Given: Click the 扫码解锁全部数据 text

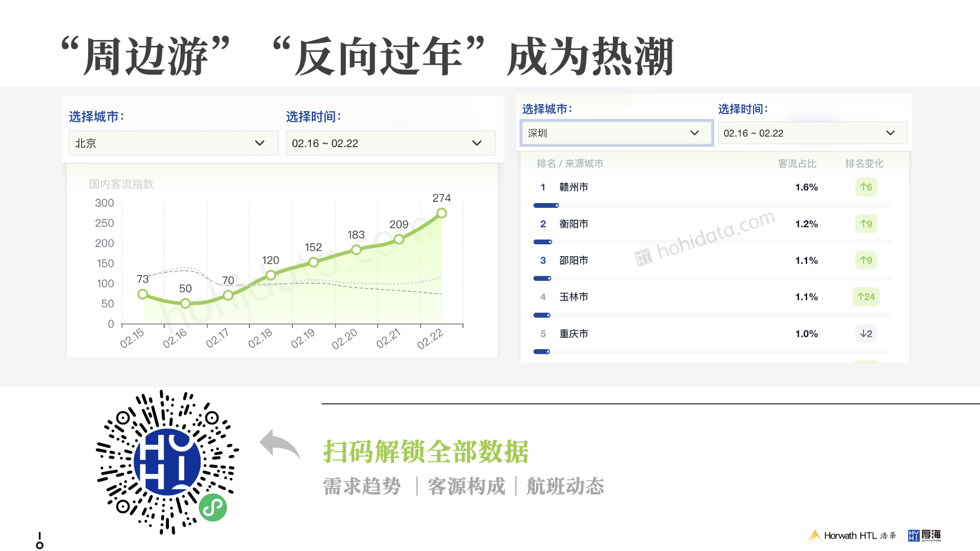Looking at the screenshot, I should (x=426, y=452).
